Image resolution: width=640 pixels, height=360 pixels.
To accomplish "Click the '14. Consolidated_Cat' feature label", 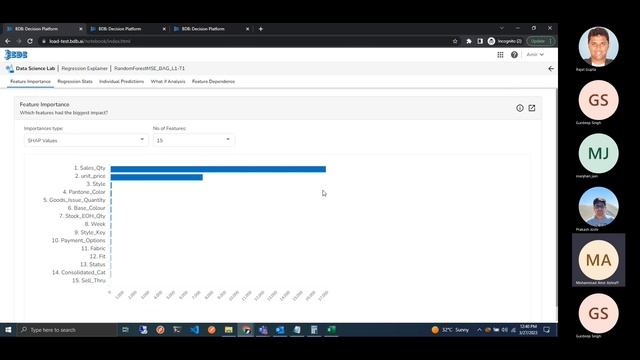I will tap(78, 272).
